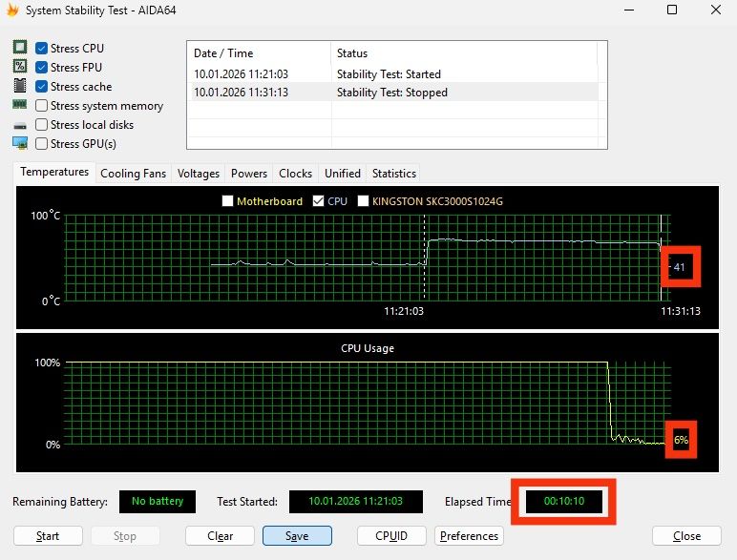737x560 pixels.
Task: Enable Stress GPU(s) checkbox
Action: 41,144
